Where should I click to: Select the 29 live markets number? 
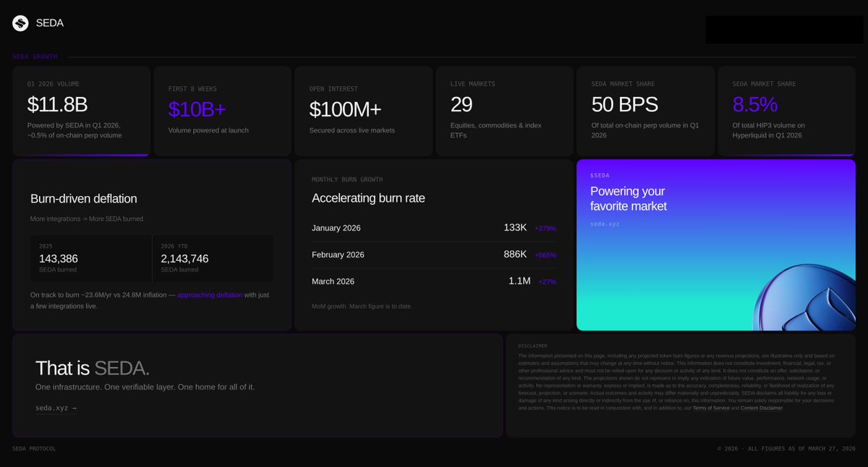click(x=461, y=105)
